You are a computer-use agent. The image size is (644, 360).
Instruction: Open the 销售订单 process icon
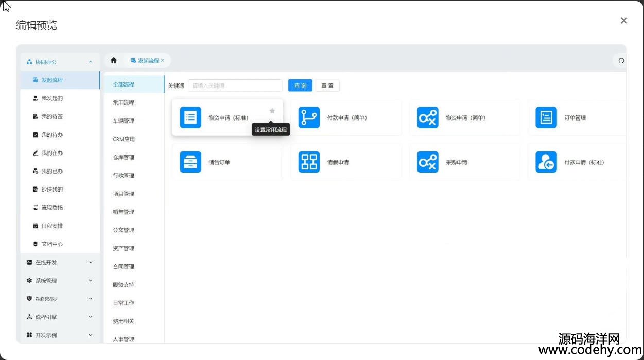coord(190,162)
